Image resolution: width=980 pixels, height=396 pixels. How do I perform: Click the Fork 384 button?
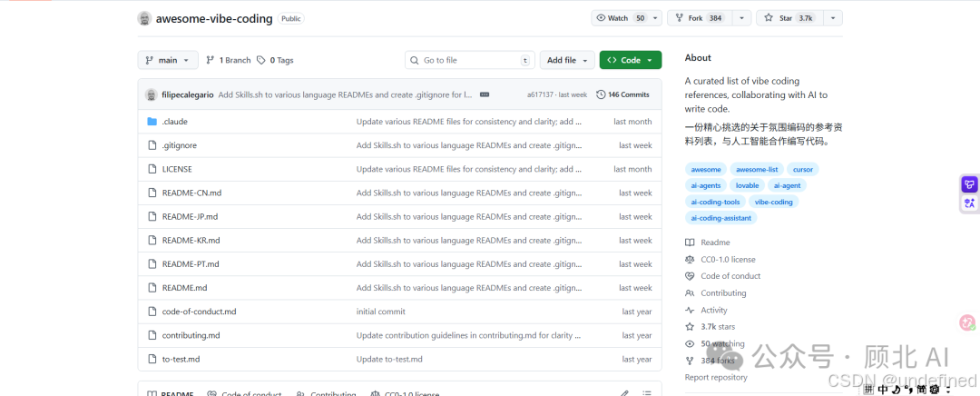click(x=700, y=18)
